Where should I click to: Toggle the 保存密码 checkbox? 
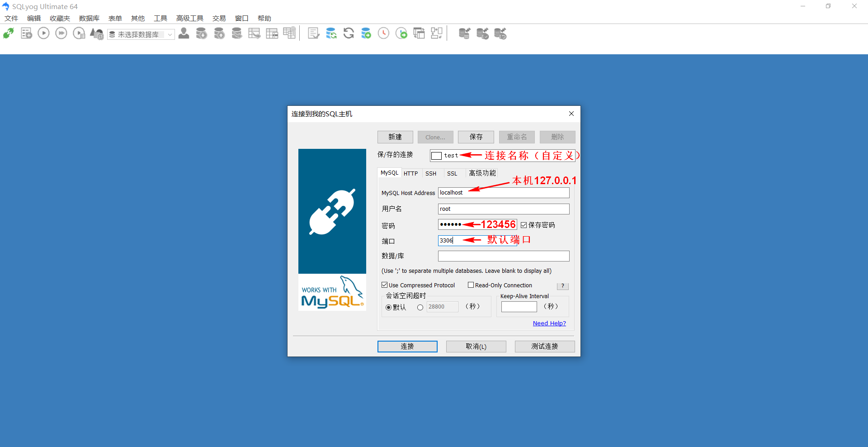click(x=524, y=225)
